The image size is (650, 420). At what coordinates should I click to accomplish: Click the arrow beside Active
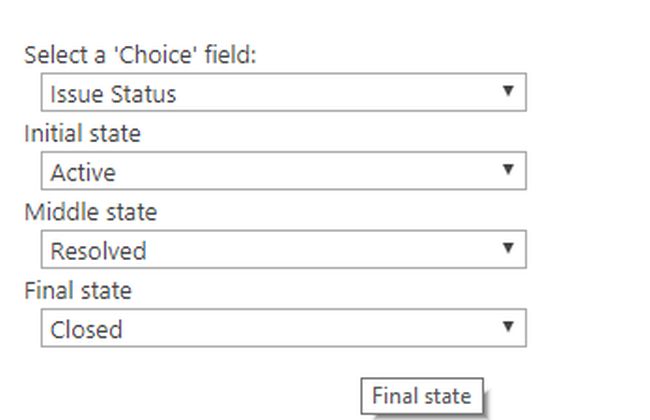click(508, 170)
